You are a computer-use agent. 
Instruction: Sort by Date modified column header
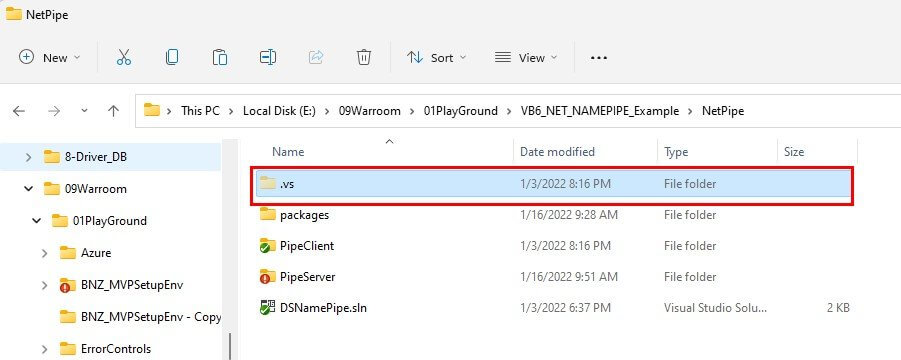tap(557, 152)
